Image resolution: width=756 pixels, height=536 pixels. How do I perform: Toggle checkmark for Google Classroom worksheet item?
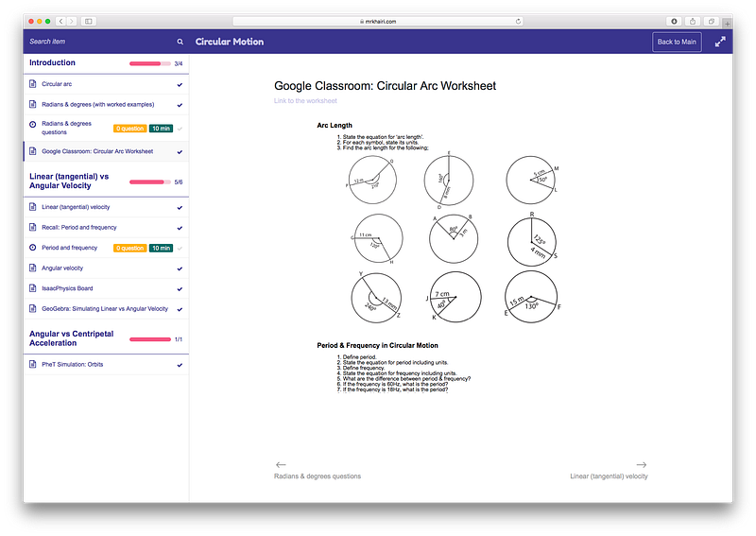(x=180, y=152)
